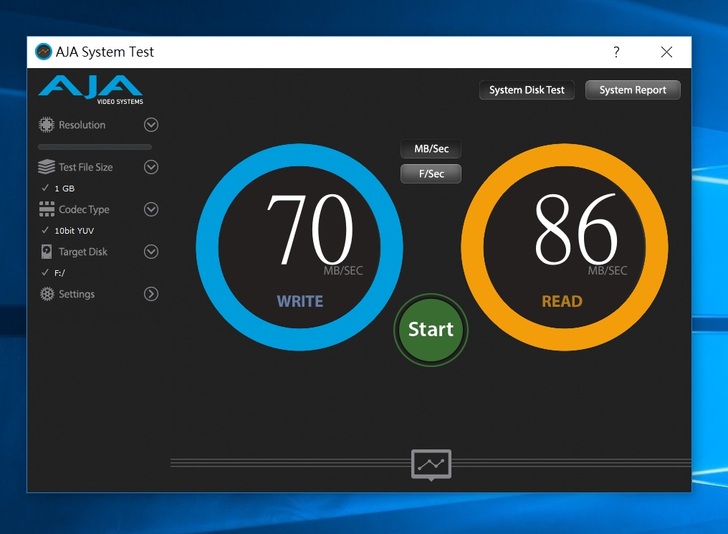Close the AJA System Test window

[666, 52]
